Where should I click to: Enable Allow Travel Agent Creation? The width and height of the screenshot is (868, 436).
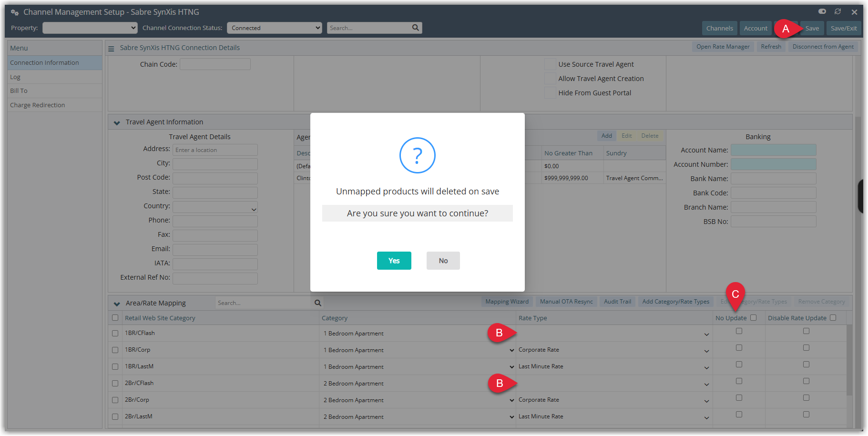pyautogui.click(x=550, y=78)
